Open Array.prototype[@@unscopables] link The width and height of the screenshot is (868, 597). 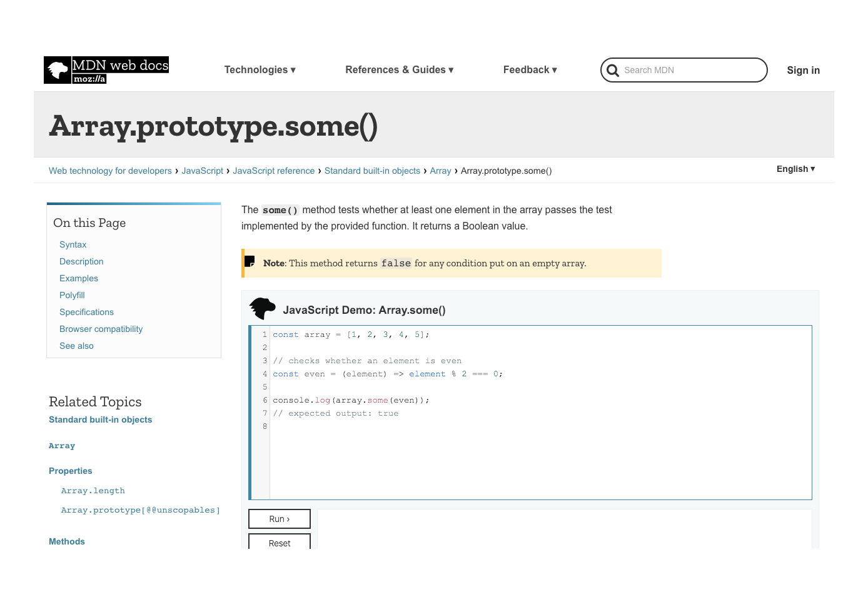141,510
